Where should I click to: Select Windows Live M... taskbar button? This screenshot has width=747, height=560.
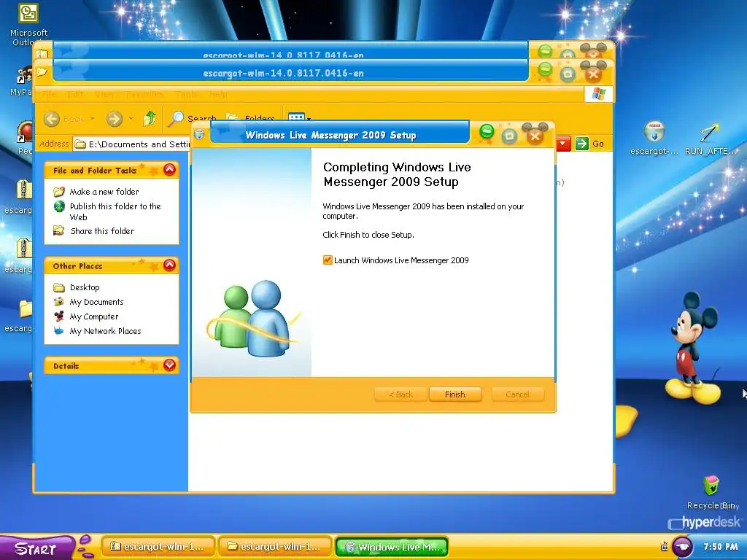(x=392, y=547)
